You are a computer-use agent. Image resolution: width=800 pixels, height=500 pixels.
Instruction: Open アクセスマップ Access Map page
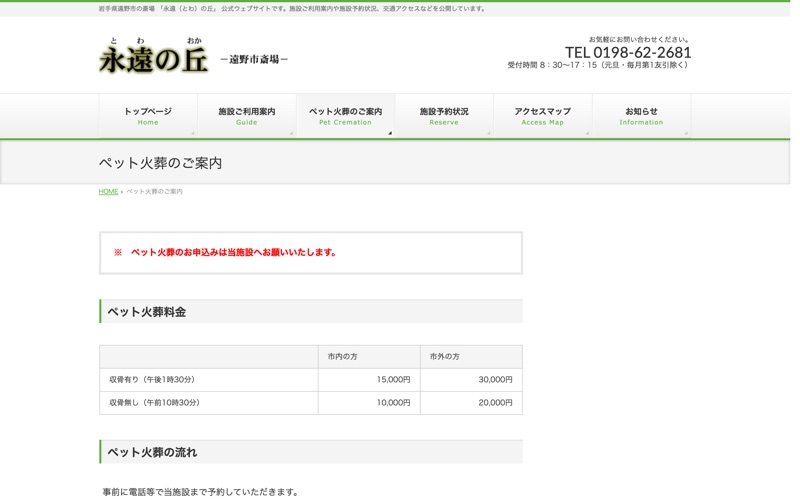point(542,116)
